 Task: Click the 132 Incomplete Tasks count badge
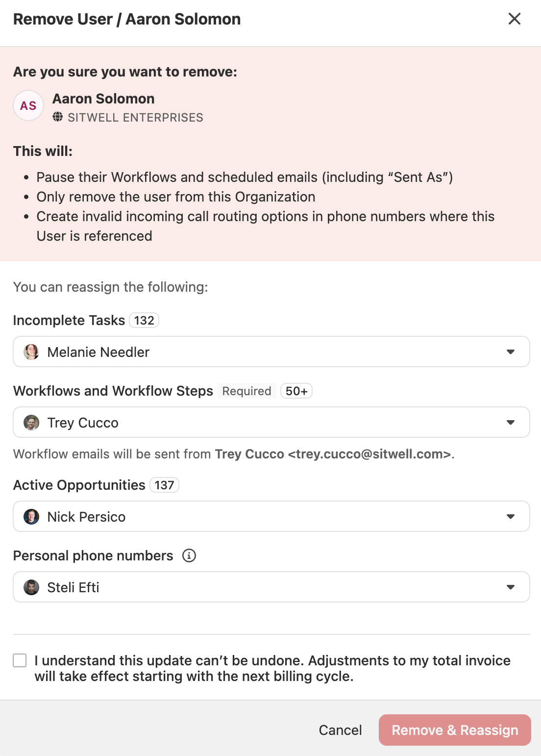tap(144, 320)
